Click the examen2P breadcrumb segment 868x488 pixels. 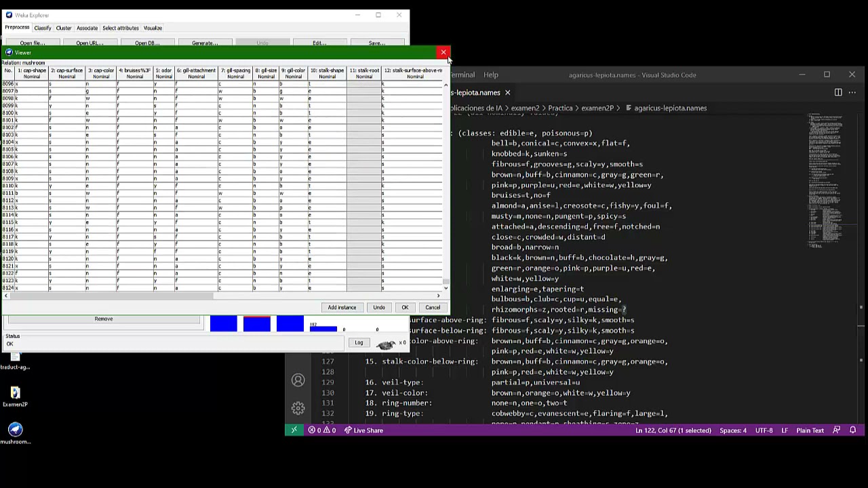click(597, 108)
